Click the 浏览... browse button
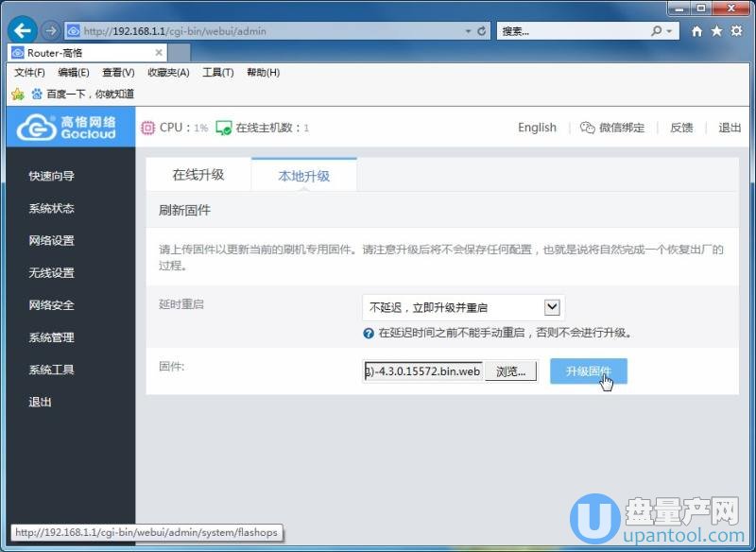The height and width of the screenshot is (552, 756). pyautogui.click(x=511, y=371)
